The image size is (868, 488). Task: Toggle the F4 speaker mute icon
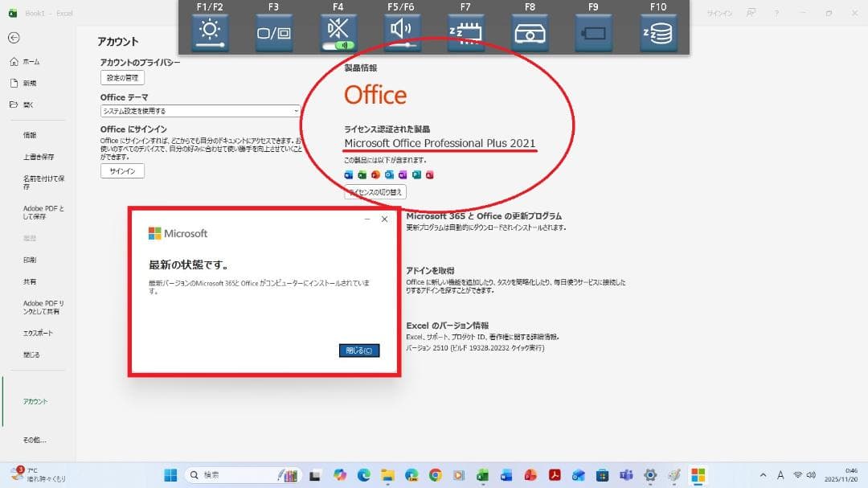[338, 33]
